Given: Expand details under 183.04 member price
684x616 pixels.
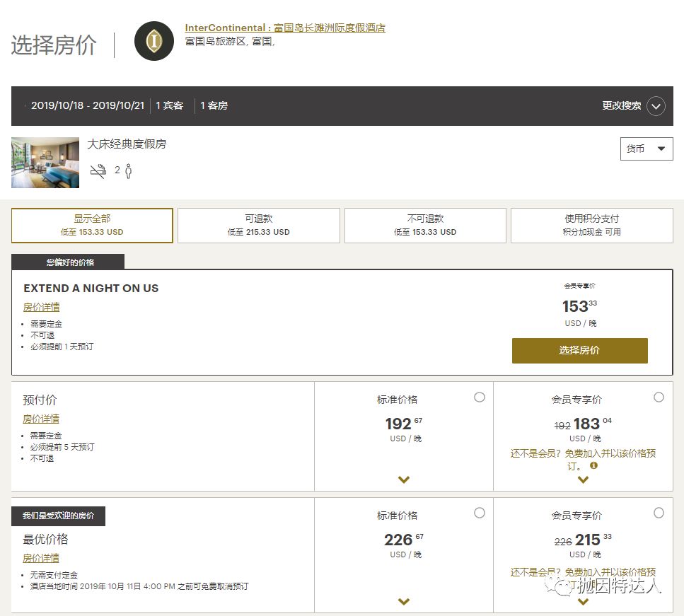Looking at the screenshot, I should pyautogui.click(x=584, y=480).
